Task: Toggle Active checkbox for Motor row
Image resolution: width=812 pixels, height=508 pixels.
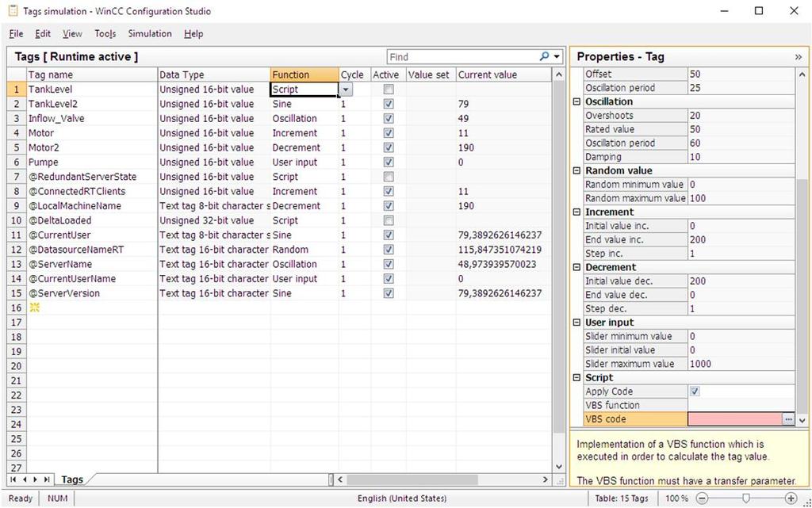Action: [389, 133]
